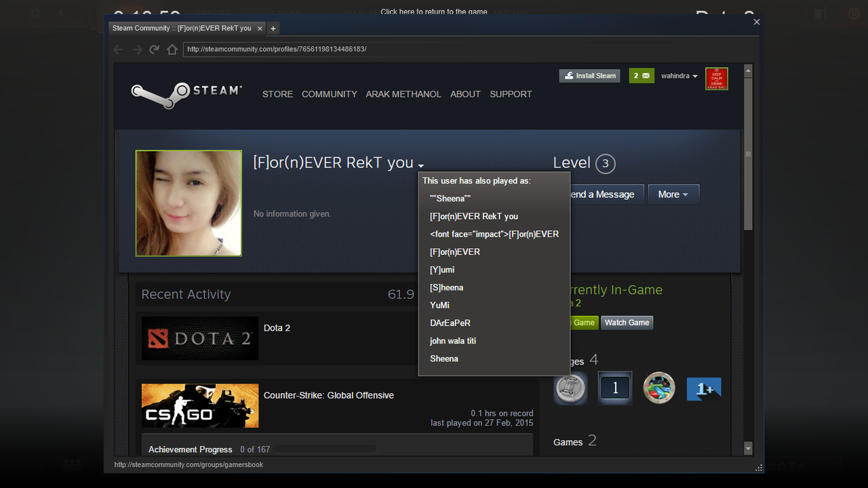The image size is (868, 488).
Task: Click the john wala titi alias entry
Action: click(453, 341)
